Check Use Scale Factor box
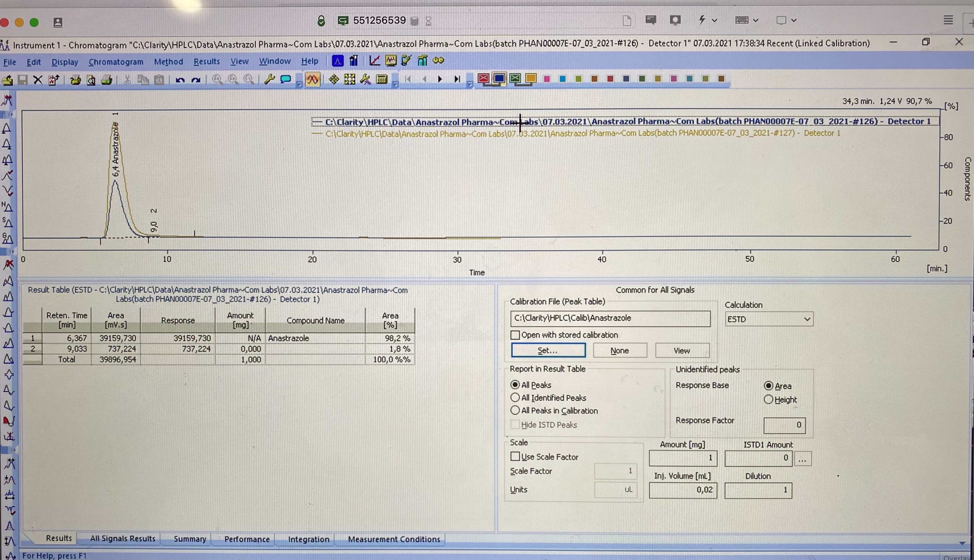This screenshot has height=560, width=974. 515,457
